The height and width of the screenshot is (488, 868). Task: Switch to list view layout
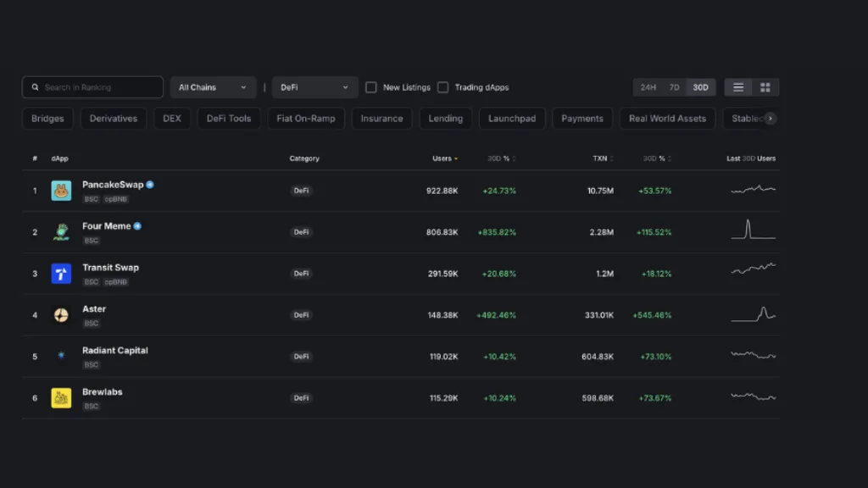[738, 87]
